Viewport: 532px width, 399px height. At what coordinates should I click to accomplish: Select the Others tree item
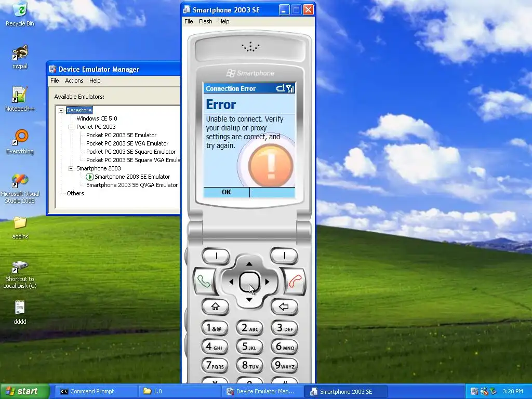coord(75,193)
